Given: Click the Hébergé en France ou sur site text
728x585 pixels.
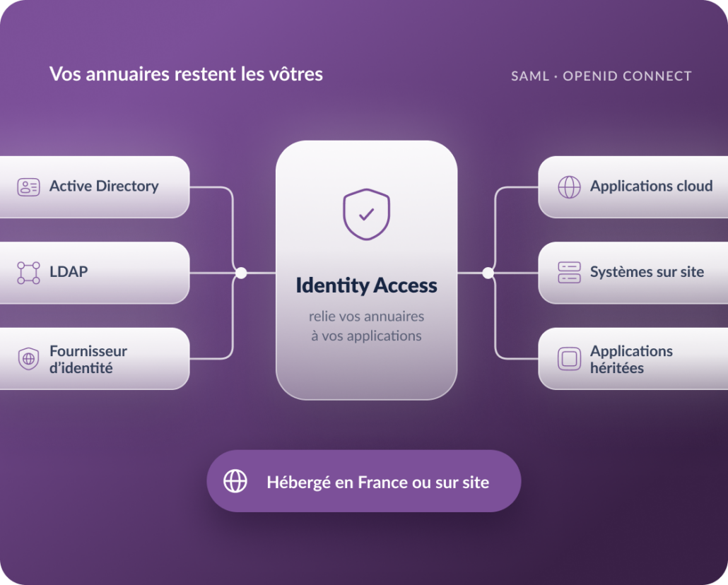Looking at the screenshot, I should pos(378,483).
